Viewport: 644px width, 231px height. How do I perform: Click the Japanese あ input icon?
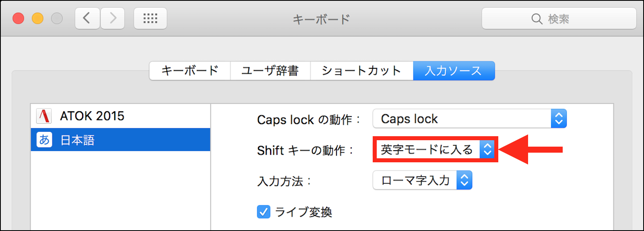click(44, 140)
